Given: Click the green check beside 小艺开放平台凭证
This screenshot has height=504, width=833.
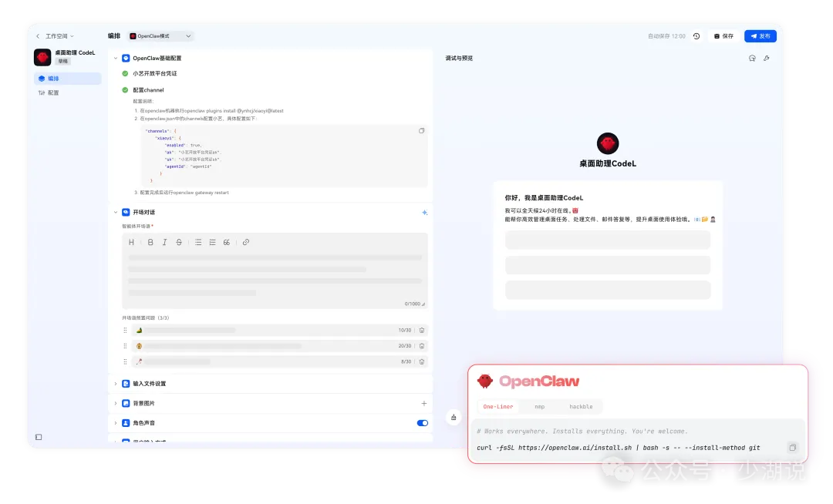Looking at the screenshot, I should [126, 74].
